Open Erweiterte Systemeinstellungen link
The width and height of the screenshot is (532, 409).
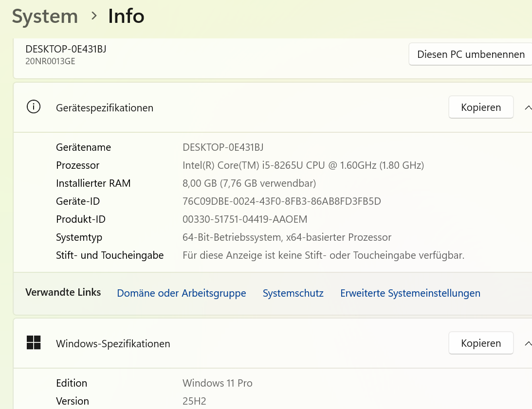410,293
